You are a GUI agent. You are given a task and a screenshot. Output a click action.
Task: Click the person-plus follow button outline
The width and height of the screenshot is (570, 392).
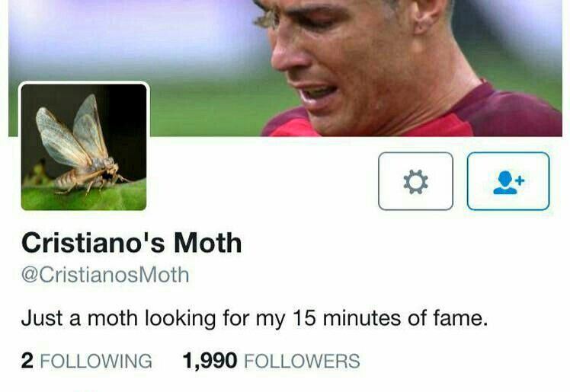(508, 181)
